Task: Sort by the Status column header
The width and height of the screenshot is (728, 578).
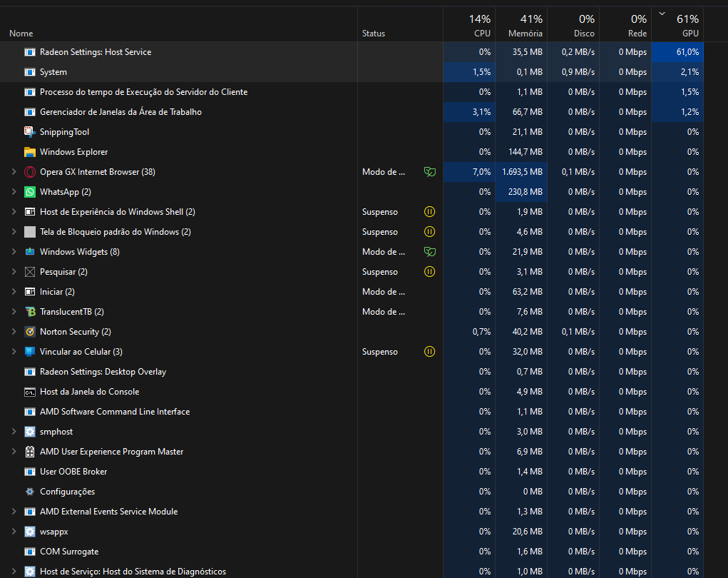Action: click(400, 24)
